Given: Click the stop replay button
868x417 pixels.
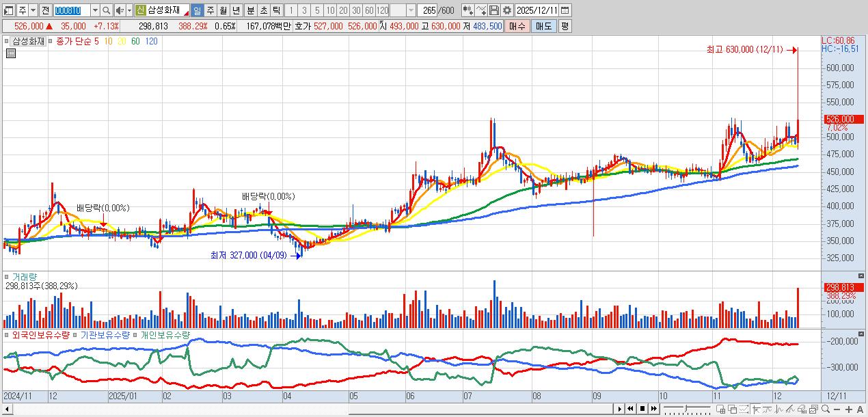Looking at the screenshot, I should click(x=642, y=409).
